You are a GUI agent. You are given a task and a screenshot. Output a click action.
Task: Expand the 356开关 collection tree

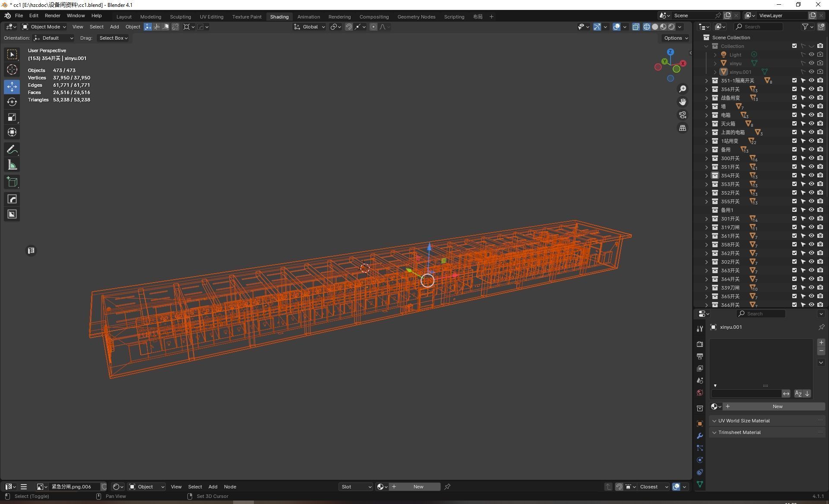(x=706, y=89)
